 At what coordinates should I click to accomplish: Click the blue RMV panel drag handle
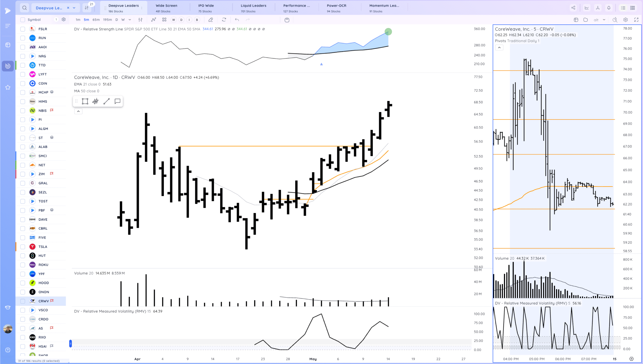pyautogui.click(x=71, y=343)
